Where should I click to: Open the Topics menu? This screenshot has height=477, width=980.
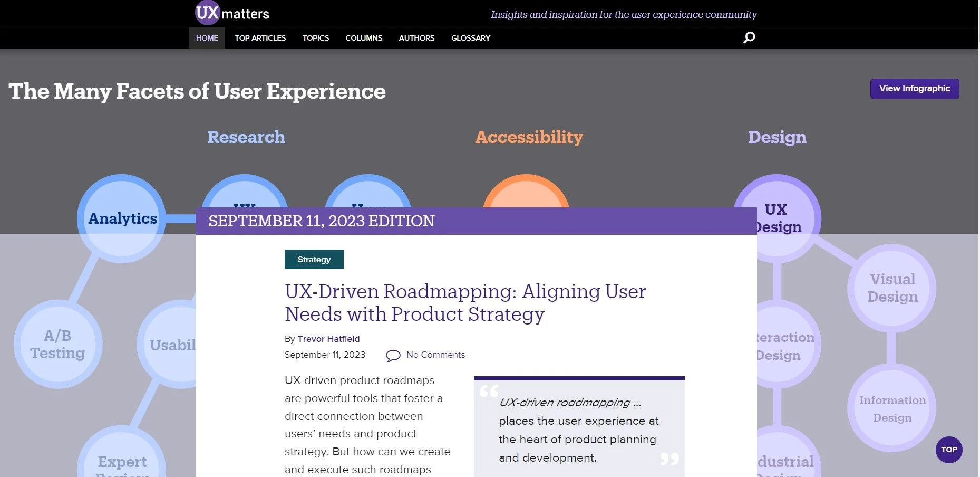316,38
